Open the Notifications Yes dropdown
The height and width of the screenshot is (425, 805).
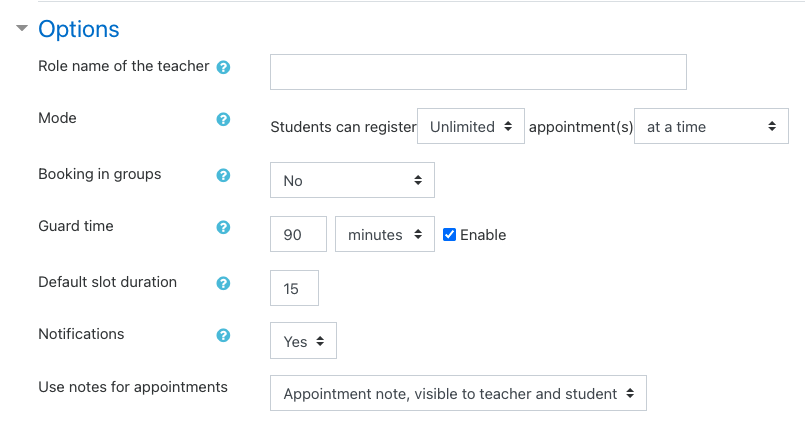[x=303, y=341]
